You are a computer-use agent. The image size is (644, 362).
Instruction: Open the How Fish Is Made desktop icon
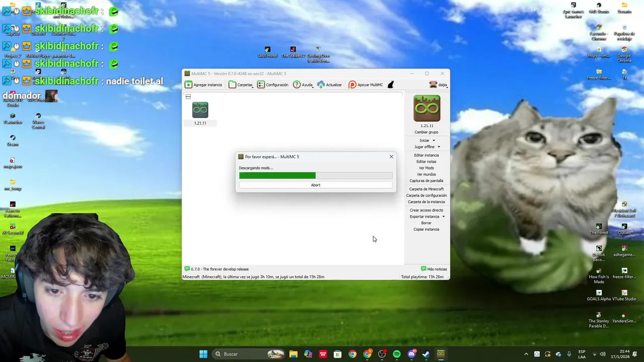click(x=599, y=276)
